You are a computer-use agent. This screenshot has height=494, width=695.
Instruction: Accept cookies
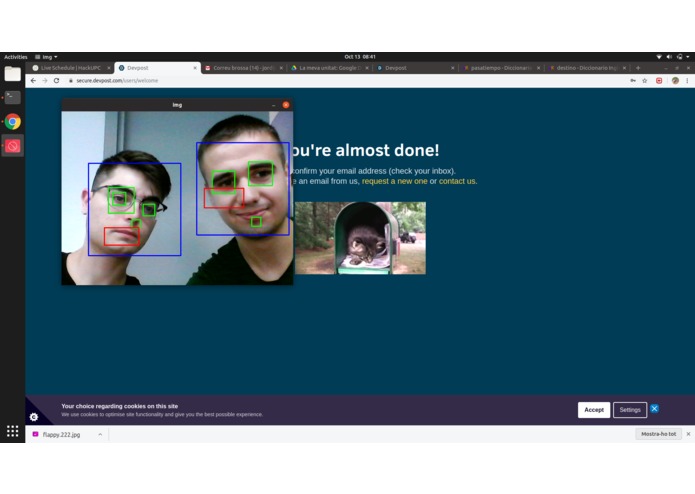coord(593,410)
